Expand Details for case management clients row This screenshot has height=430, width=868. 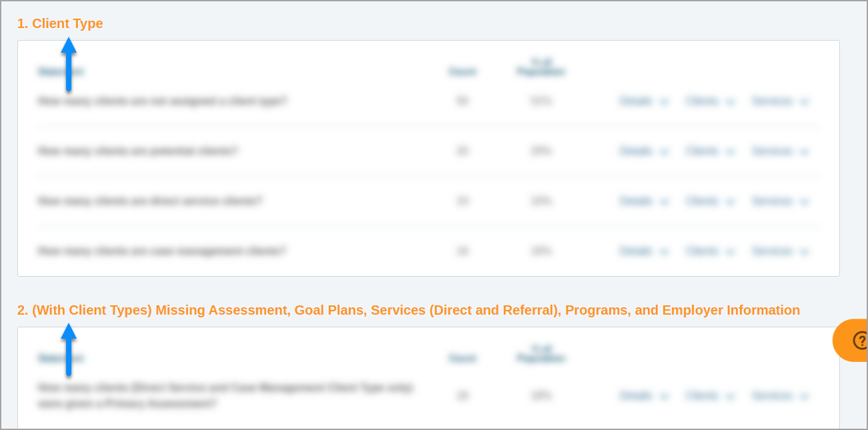pos(644,251)
